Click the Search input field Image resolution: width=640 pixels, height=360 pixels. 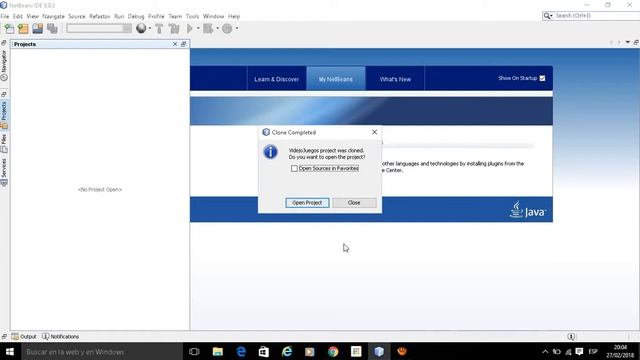tap(596, 16)
